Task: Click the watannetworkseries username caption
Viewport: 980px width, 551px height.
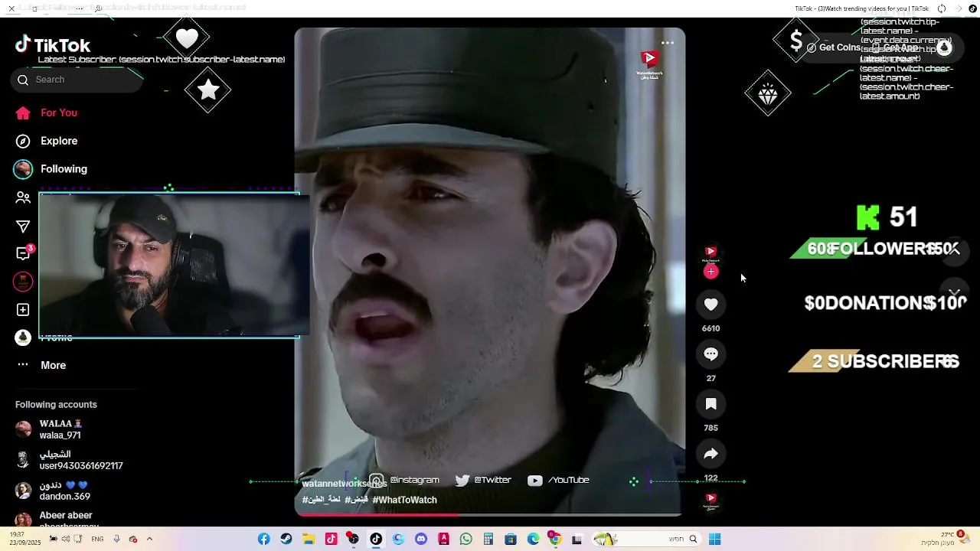Action: pos(343,484)
